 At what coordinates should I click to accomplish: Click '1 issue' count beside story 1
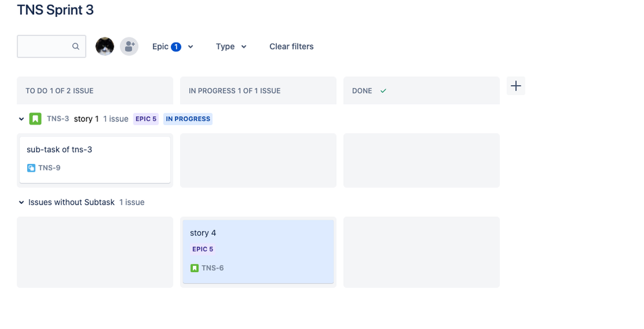coord(116,119)
